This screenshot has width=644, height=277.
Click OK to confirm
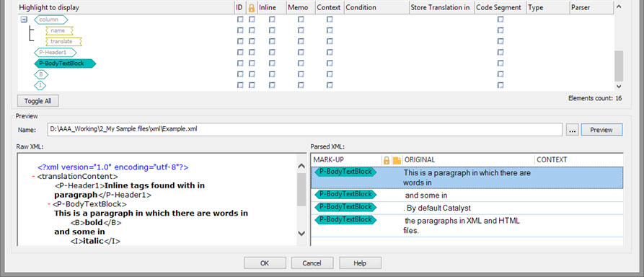coord(265,263)
